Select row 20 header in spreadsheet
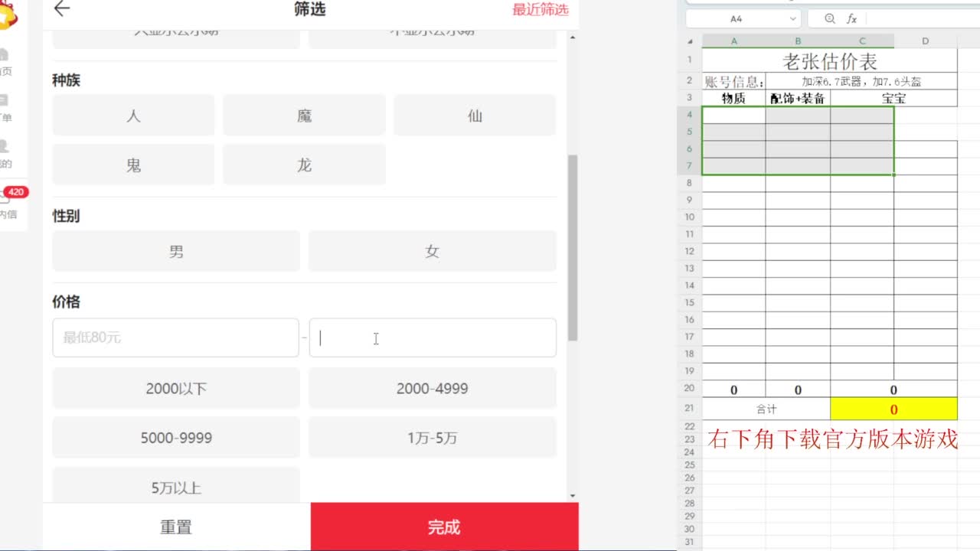Image resolution: width=980 pixels, height=551 pixels. click(690, 389)
